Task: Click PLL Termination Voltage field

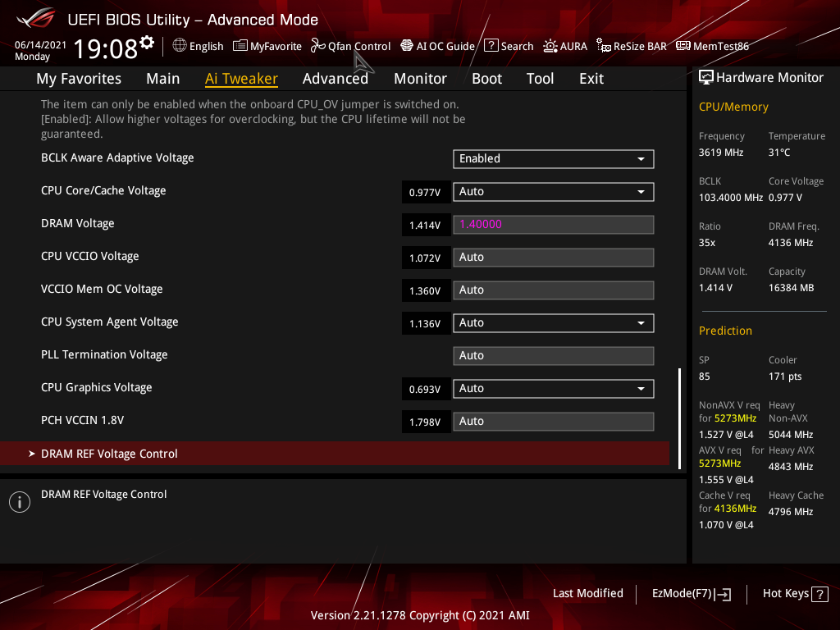Action: (554, 356)
